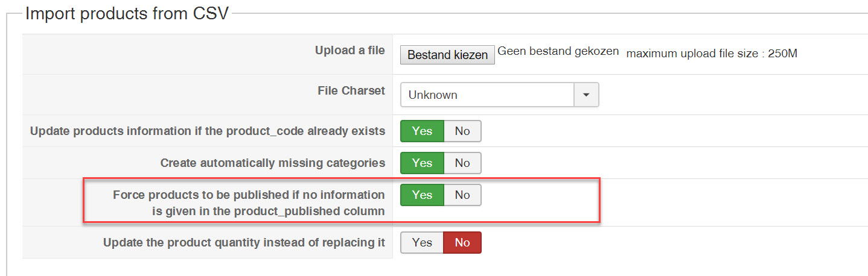This screenshot has width=868, height=276.
Task: Click the maximum upload file size note
Action: [x=712, y=54]
